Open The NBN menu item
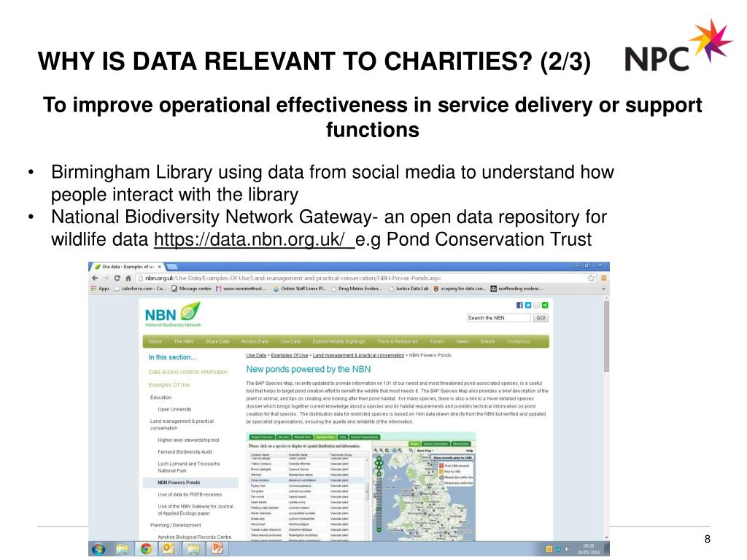 coord(183,341)
